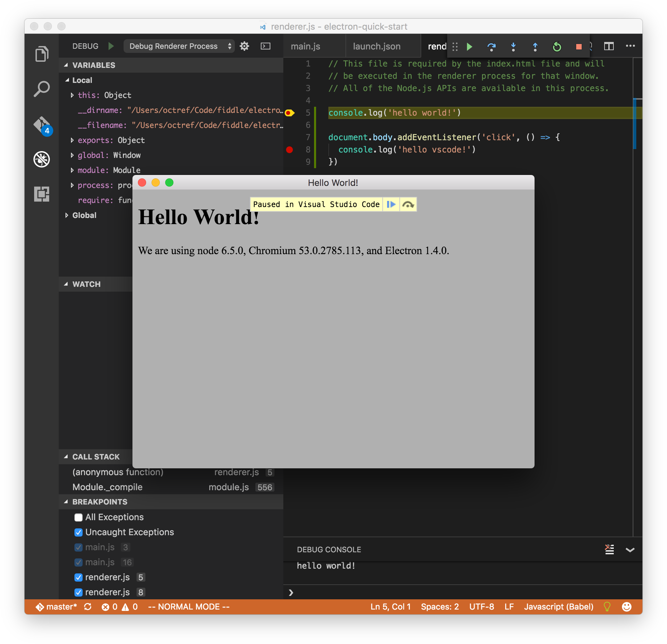
Task: Stop the debug session
Action: (579, 47)
